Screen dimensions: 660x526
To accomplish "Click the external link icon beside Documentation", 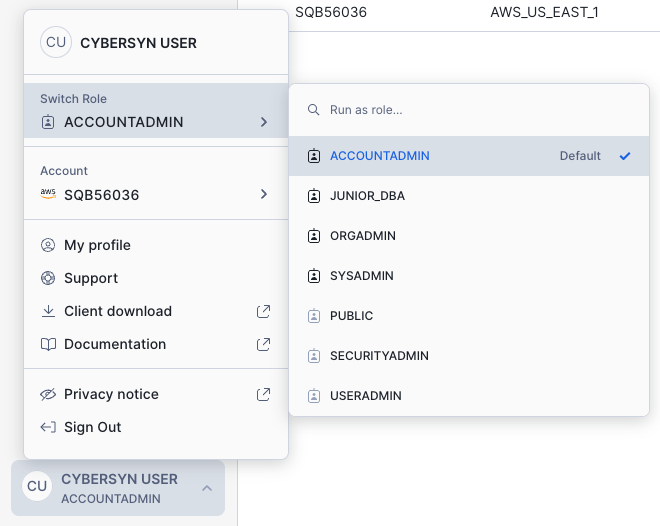I will click(x=264, y=344).
